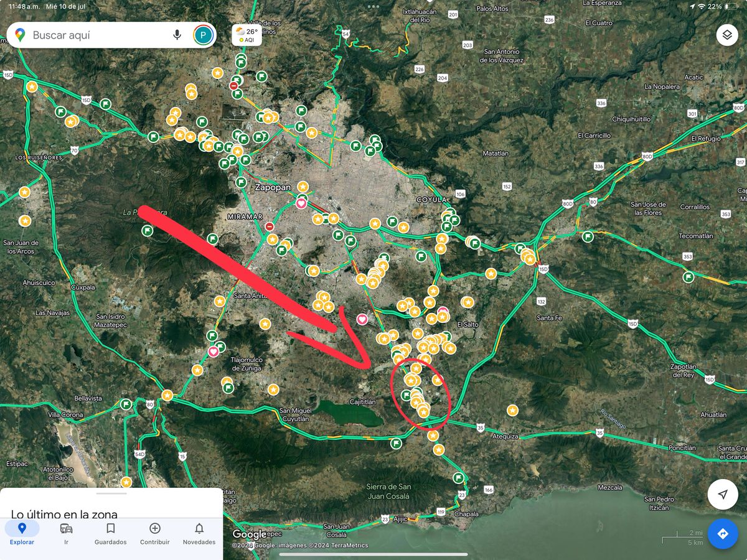Open the map layers button
The image size is (747, 560).
tap(726, 35)
